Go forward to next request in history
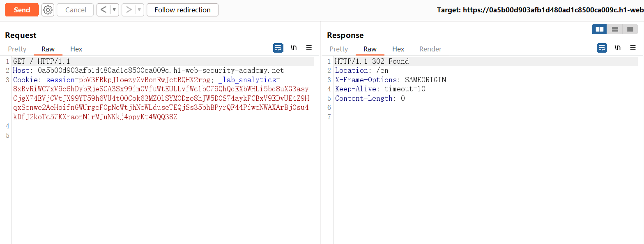Screen dimensions: 644x244 129,10
